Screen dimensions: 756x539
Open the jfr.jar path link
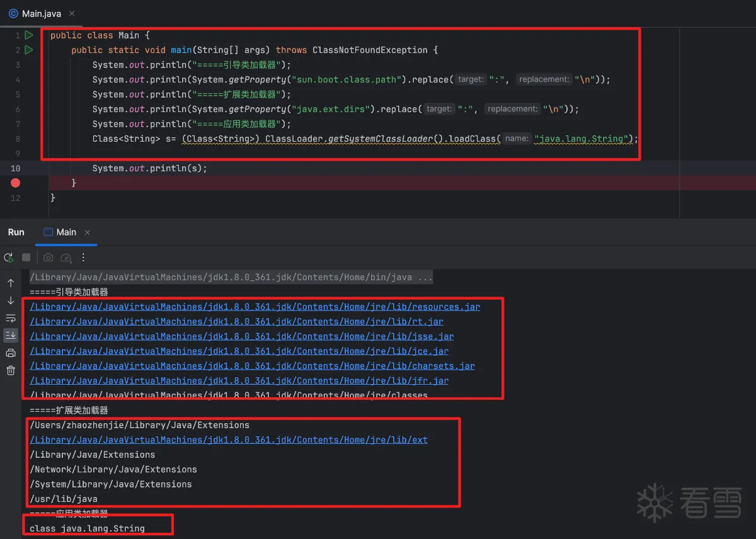pyautogui.click(x=239, y=380)
